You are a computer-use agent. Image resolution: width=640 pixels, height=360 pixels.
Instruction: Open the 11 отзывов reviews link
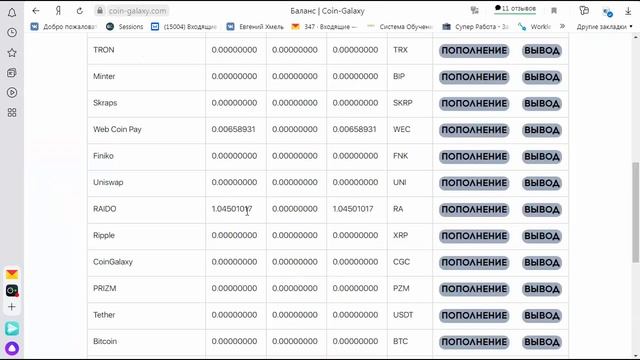(x=515, y=9)
